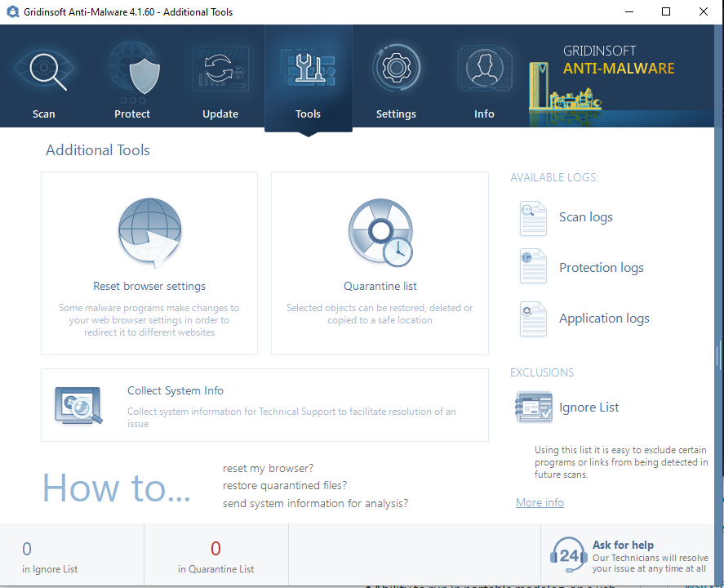
Task: Click 'reset my browser?' how-to link
Action: point(269,469)
